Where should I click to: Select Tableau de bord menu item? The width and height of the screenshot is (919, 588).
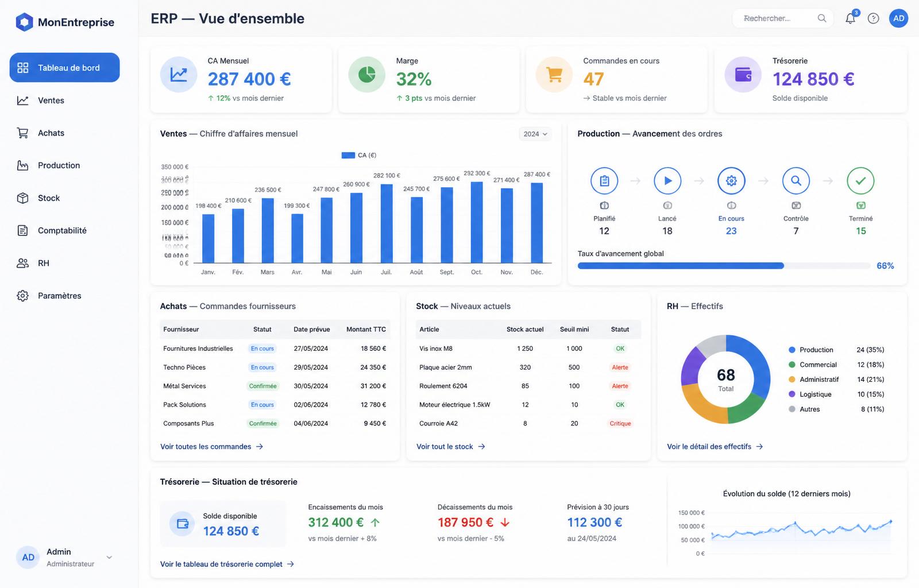click(64, 68)
